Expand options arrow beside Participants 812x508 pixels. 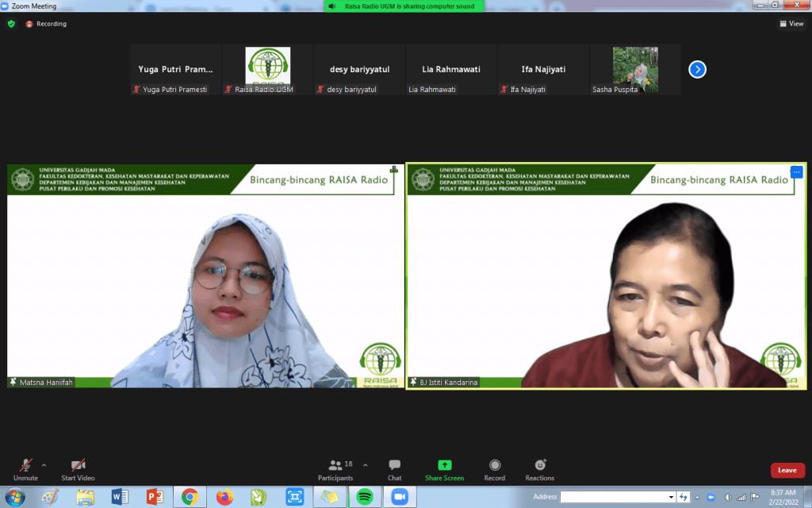click(365, 465)
